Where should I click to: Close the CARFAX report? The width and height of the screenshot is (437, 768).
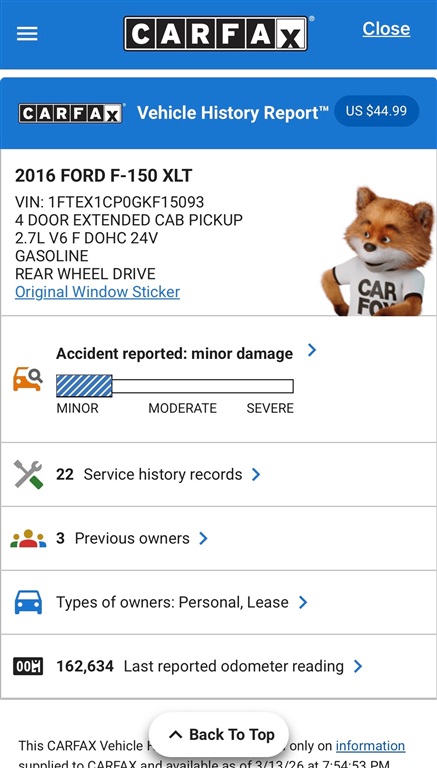[x=386, y=29]
